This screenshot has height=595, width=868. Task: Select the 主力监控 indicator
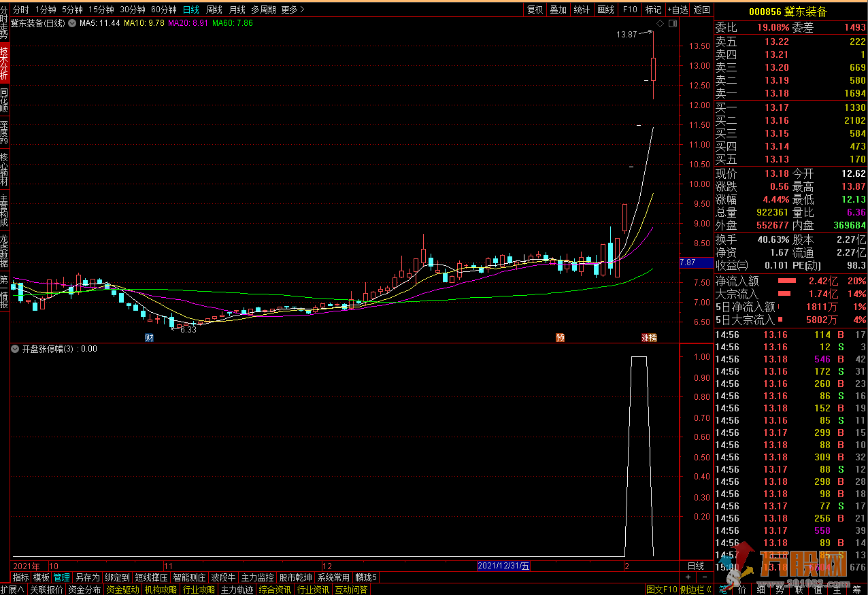coord(257,577)
